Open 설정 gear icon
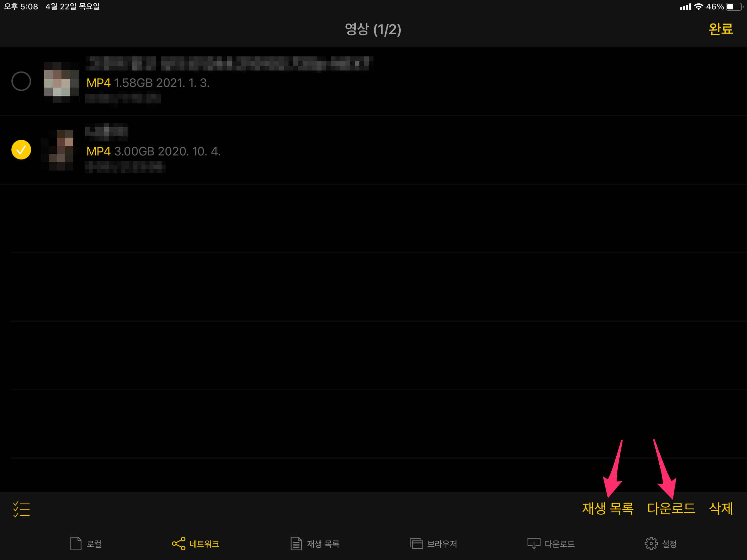747x560 pixels. [x=651, y=544]
